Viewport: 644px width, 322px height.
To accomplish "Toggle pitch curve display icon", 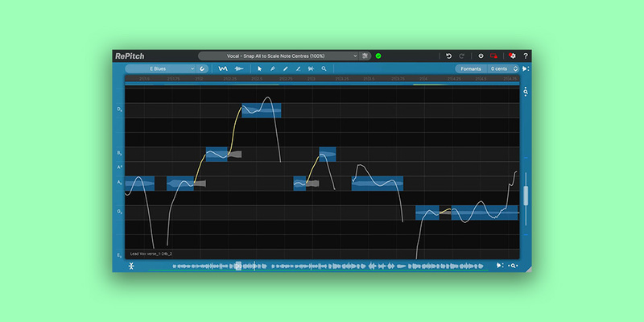I will 223,68.
